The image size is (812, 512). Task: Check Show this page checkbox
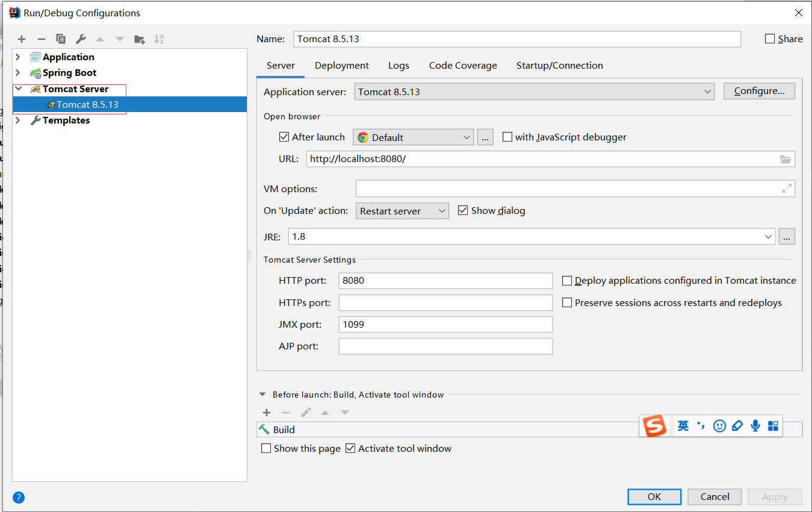266,448
